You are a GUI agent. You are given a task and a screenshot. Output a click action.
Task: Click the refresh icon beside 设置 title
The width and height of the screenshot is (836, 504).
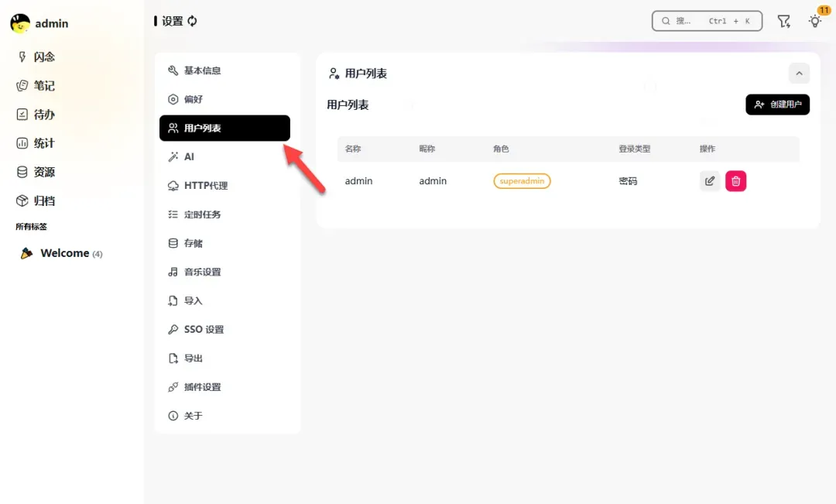click(x=193, y=21)
